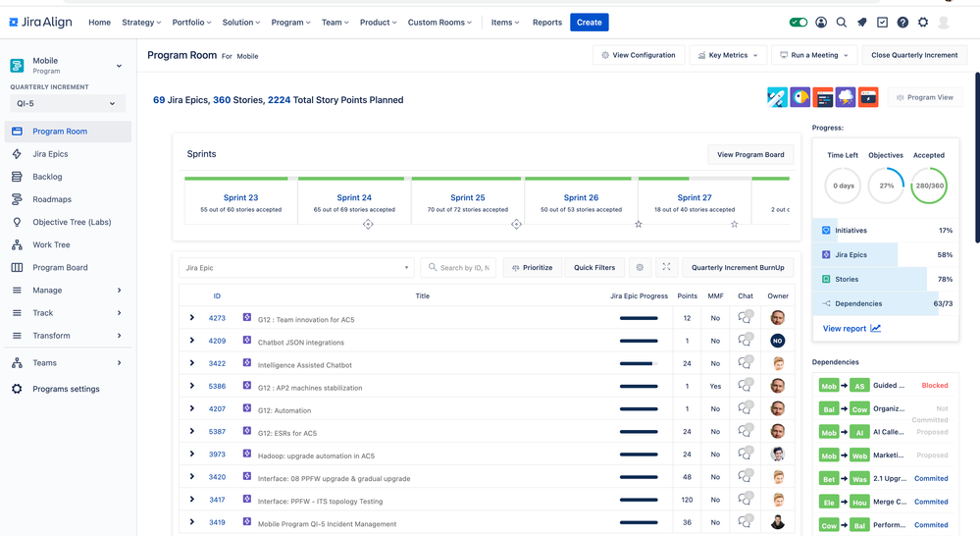This screenshot has width=980, height=536.
Task: Open the user profile icon in header
Action: pos(821,23)
